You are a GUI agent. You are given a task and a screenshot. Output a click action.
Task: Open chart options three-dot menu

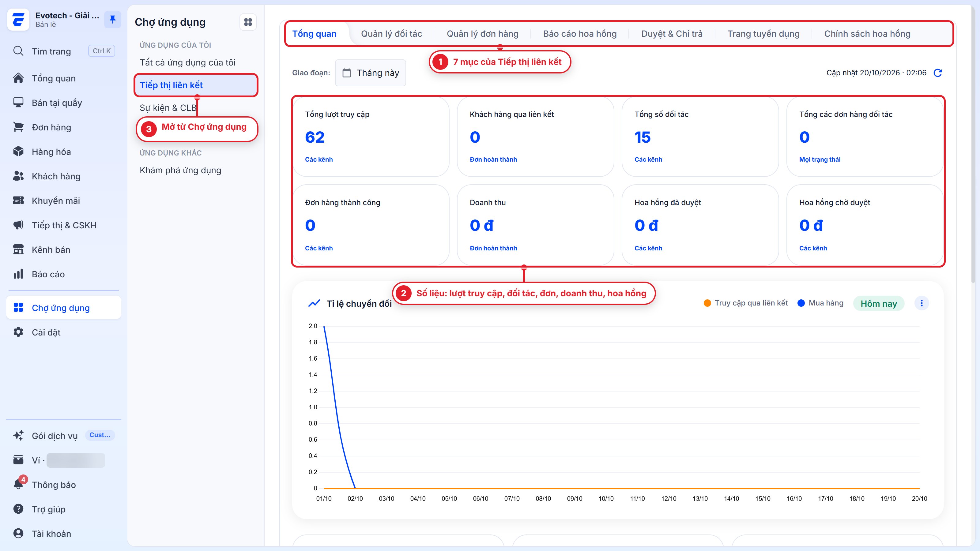pos(922,303)
